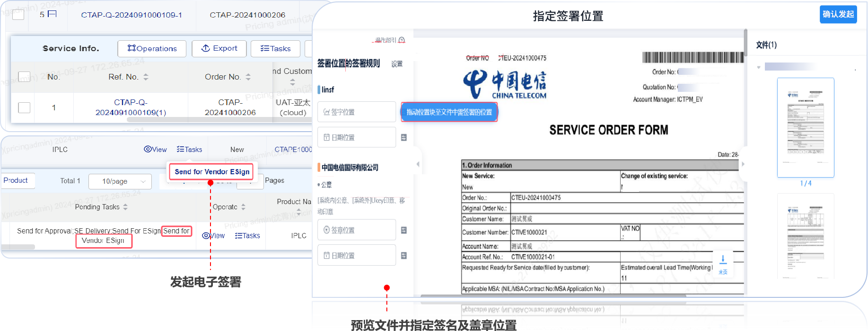Collapse the right file panel arrow

[743, 164]
